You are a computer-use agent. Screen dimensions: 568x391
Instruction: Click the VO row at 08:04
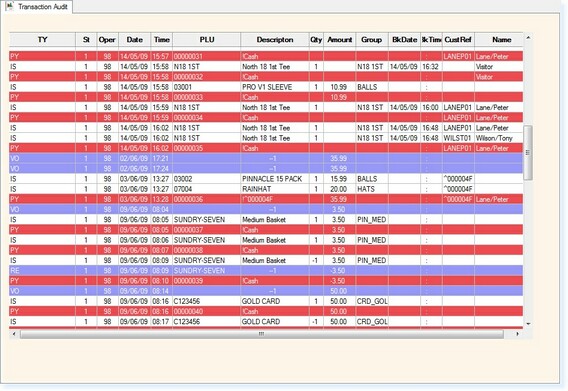click(266, 209)
